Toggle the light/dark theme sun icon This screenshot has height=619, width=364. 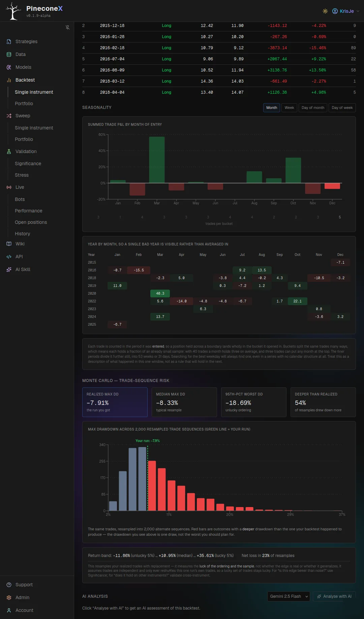325,11
